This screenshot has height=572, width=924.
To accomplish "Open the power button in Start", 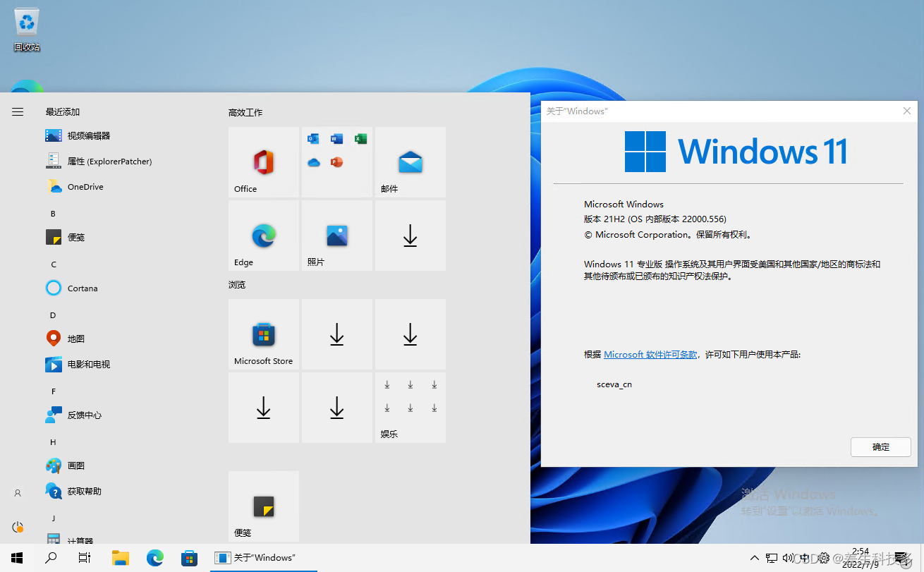I will [18, 527].
